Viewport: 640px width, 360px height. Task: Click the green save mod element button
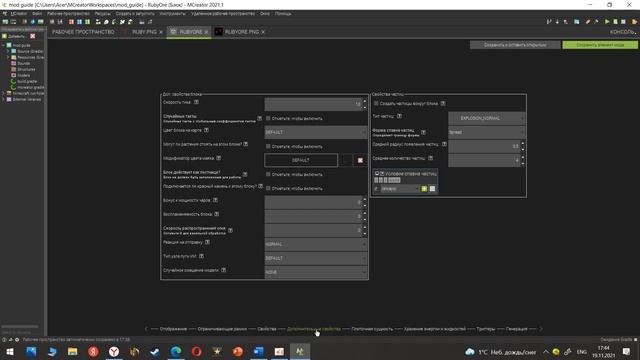600,45
